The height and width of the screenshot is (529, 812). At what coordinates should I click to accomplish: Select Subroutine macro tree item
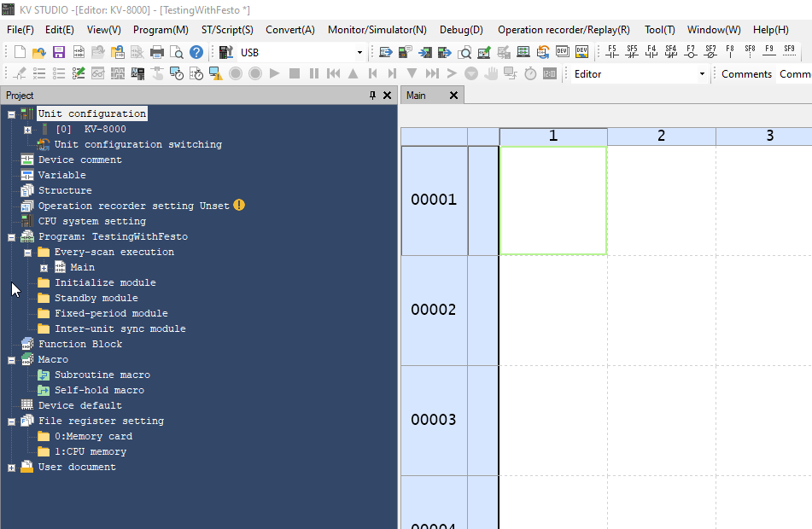click(x=102, y=375)
